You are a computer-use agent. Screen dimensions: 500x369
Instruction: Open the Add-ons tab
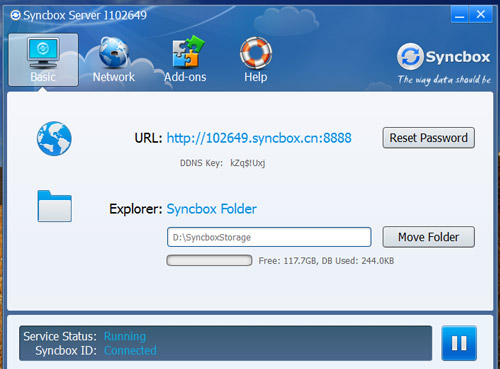click(185, 60)
